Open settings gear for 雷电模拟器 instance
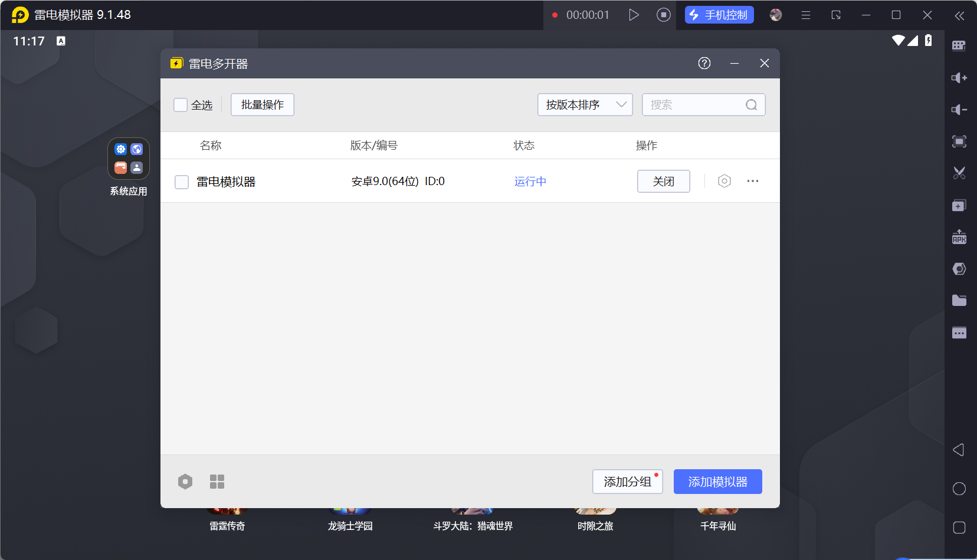Screen dimensions: 977x560 tap(724, 181)
